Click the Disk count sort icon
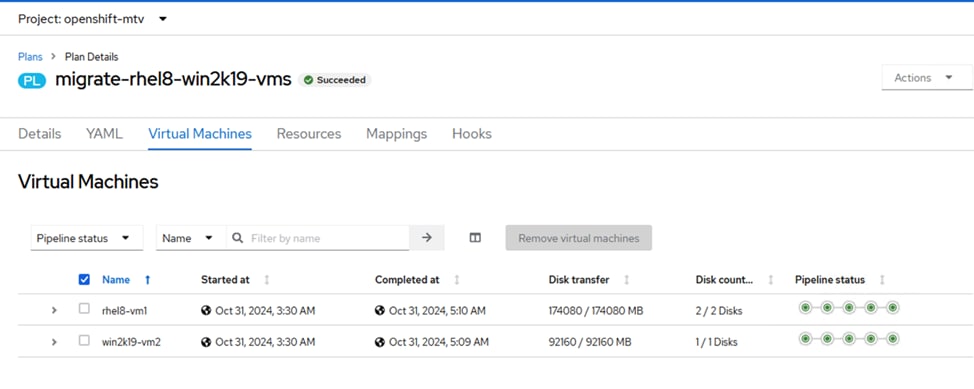The image size is (974, 389). tap(771, 280)
